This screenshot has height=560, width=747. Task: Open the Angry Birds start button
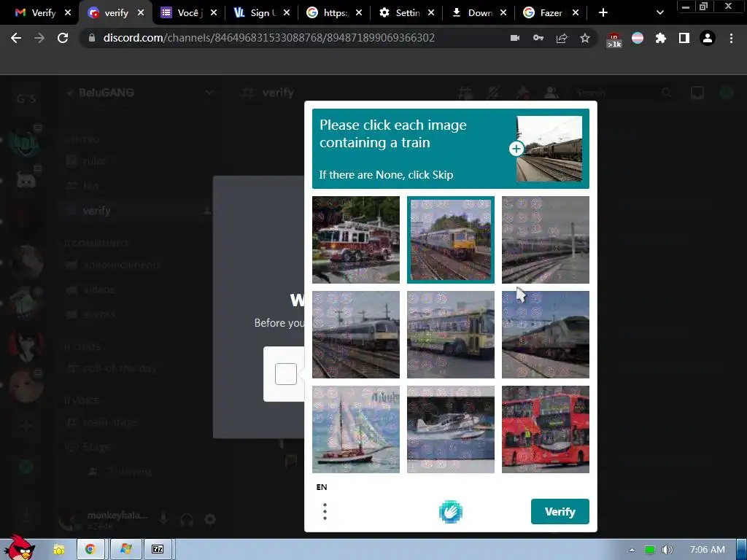pyautogui.click(x=20, y=548)
